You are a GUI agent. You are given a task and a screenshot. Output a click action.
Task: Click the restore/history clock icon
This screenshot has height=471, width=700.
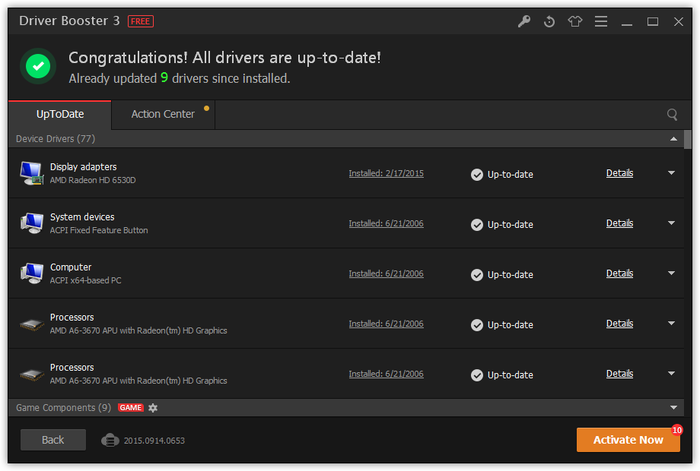pos(549,21)
